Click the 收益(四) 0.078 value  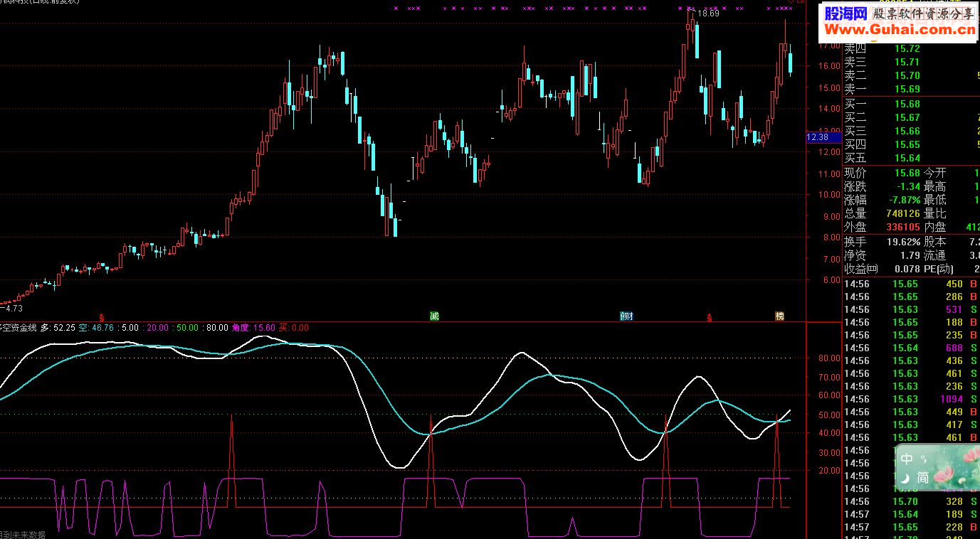[x=907, y=269]
